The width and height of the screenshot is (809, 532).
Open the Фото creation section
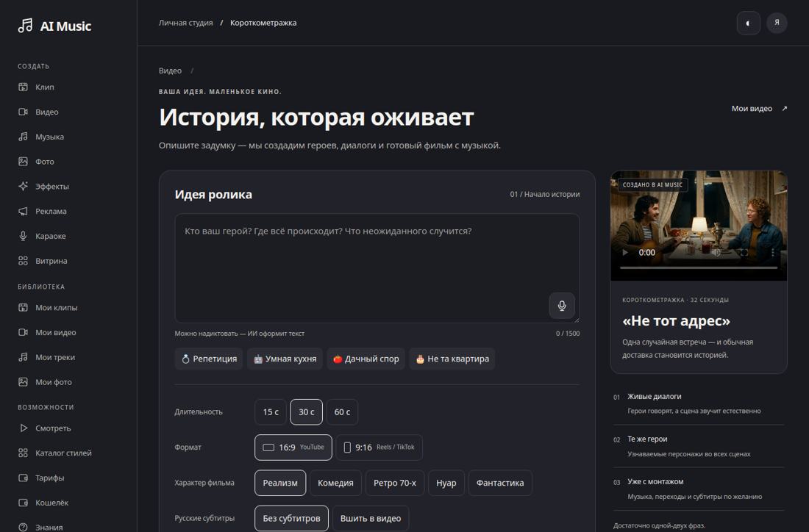click(36, 162)
